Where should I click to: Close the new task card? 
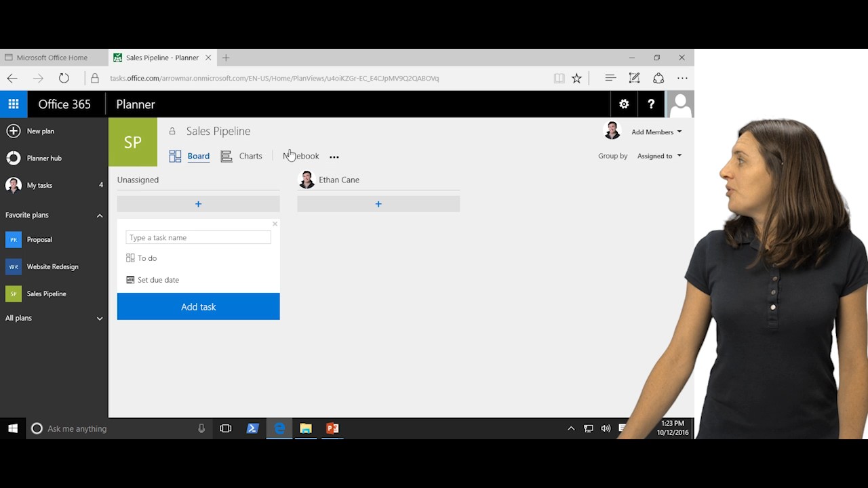click(275, 224)
